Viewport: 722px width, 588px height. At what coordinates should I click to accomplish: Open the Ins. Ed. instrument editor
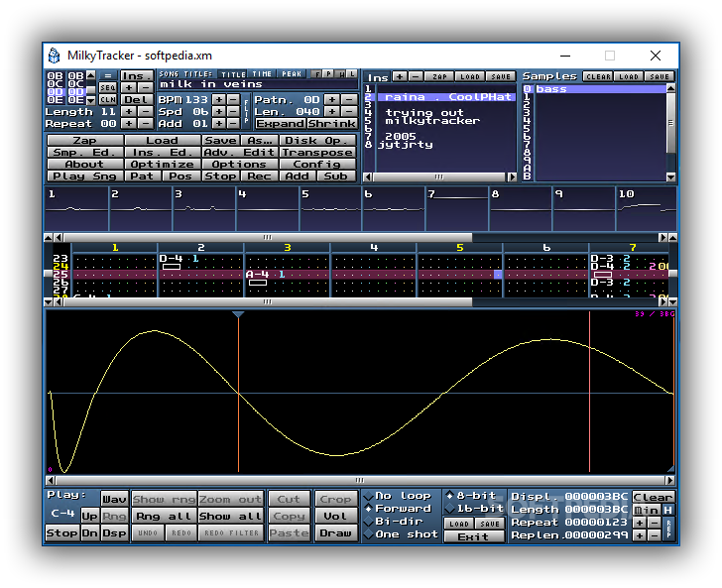click(163, 153)
